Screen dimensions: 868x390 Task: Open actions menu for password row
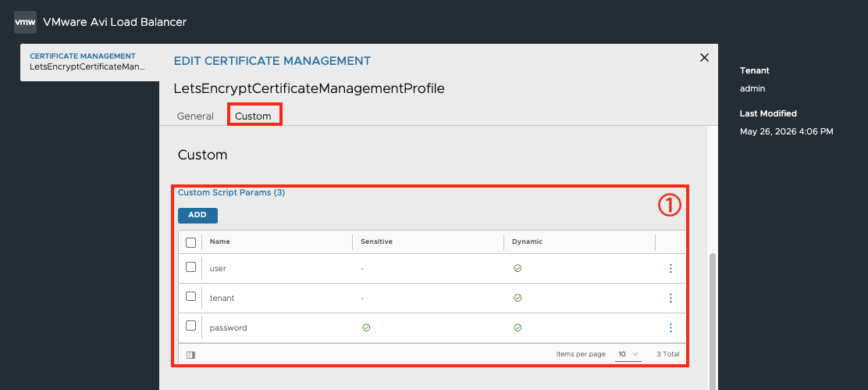click(x=671, y=328)
